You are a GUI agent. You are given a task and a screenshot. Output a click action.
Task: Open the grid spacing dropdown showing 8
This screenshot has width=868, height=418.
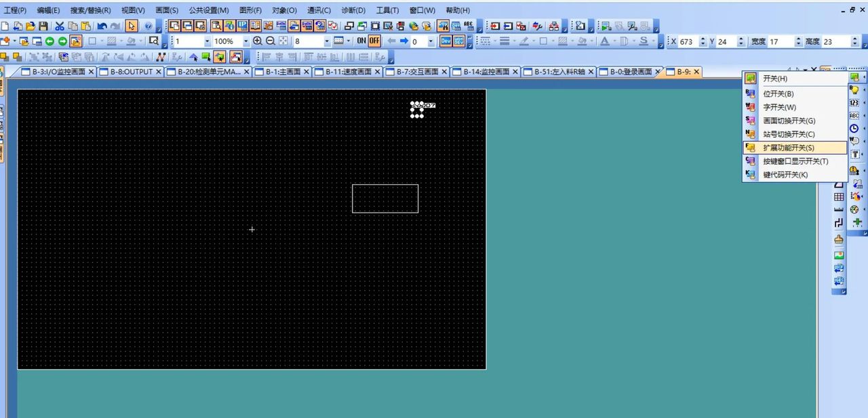pyautogui.click(x=326, y=41)
